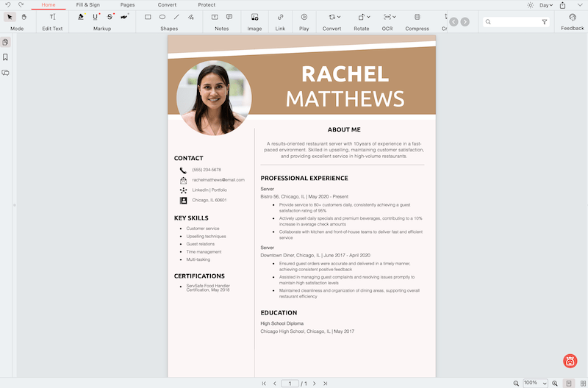Switch to the Convert tab
This screenshot has height=388, width=588.
click(x=167, y=5)
